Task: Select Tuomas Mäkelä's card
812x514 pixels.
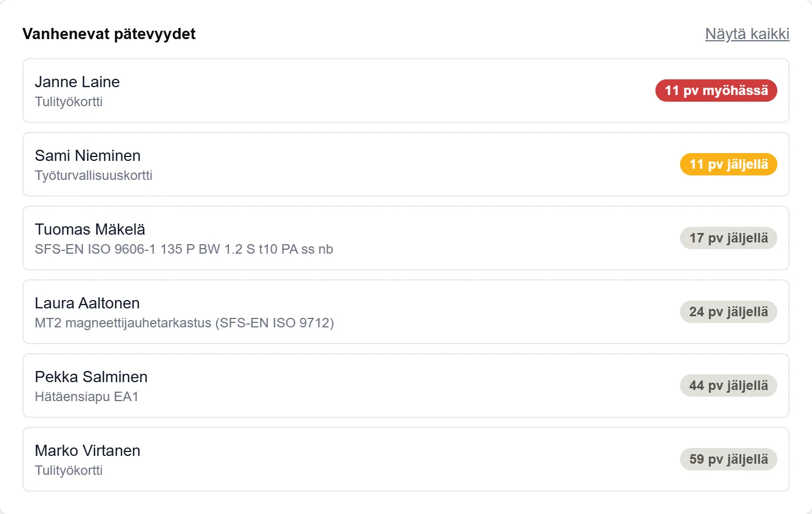Action: [x=406, y=238]
